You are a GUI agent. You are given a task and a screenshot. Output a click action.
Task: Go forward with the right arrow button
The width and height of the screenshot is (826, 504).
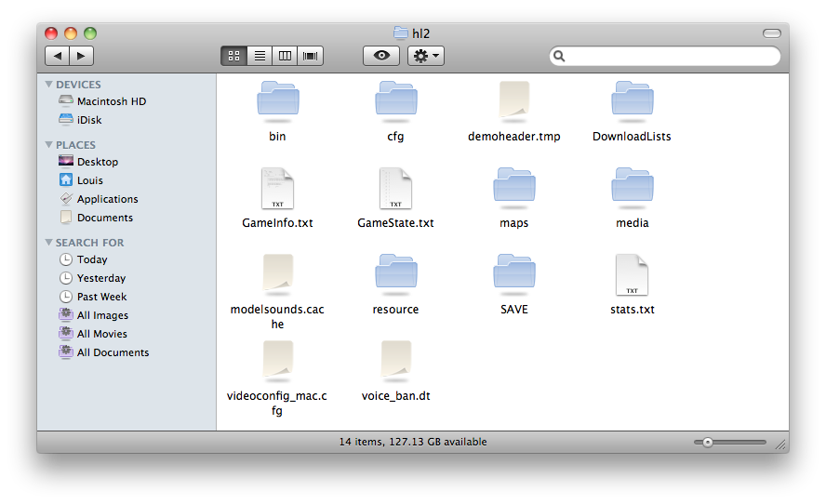click(81, 56)
